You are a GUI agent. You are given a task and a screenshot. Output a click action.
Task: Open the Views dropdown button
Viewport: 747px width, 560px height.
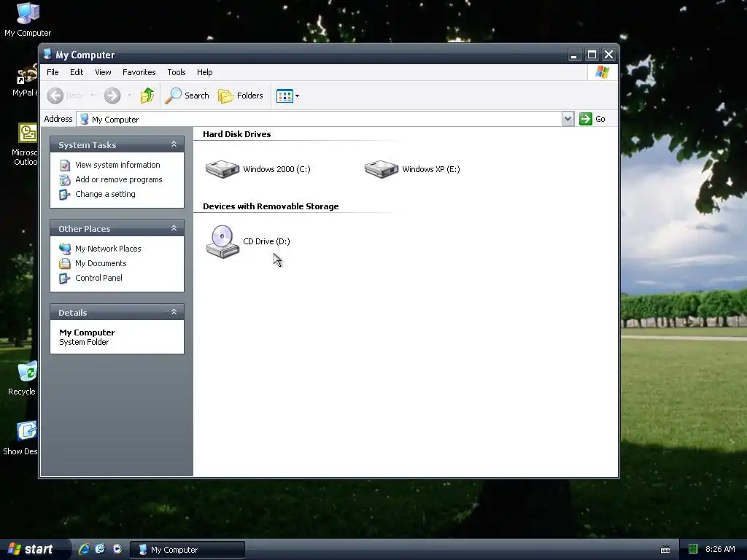pos(287,96)
